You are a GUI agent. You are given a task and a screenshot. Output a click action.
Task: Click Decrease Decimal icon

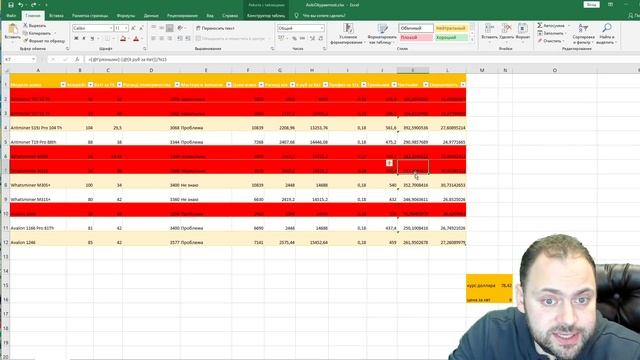pyautogui.click(x=320, y=38)
